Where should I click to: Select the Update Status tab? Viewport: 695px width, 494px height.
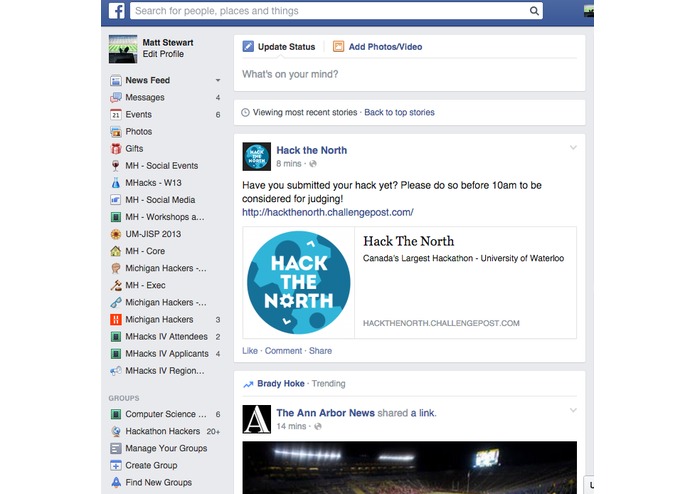(x=279, y=47)
